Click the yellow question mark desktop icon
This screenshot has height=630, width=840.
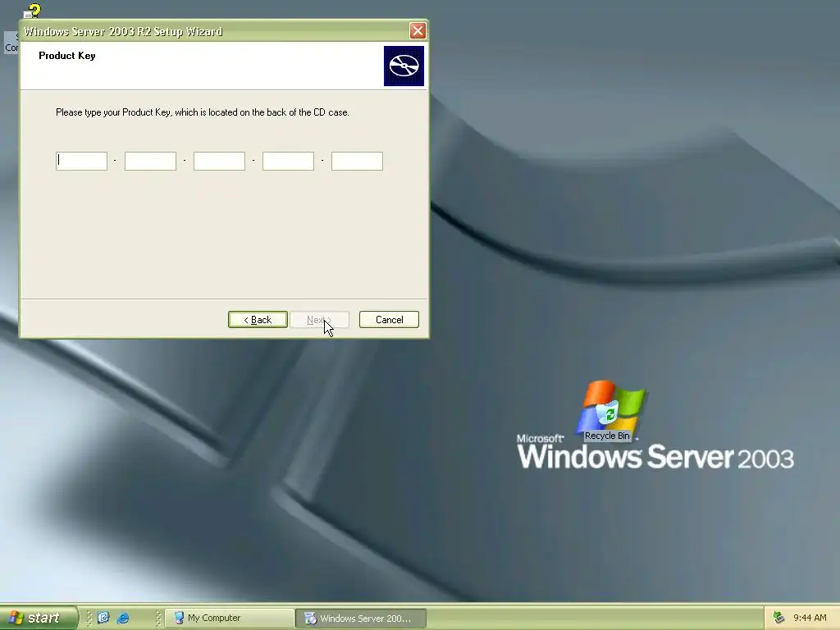33,11
